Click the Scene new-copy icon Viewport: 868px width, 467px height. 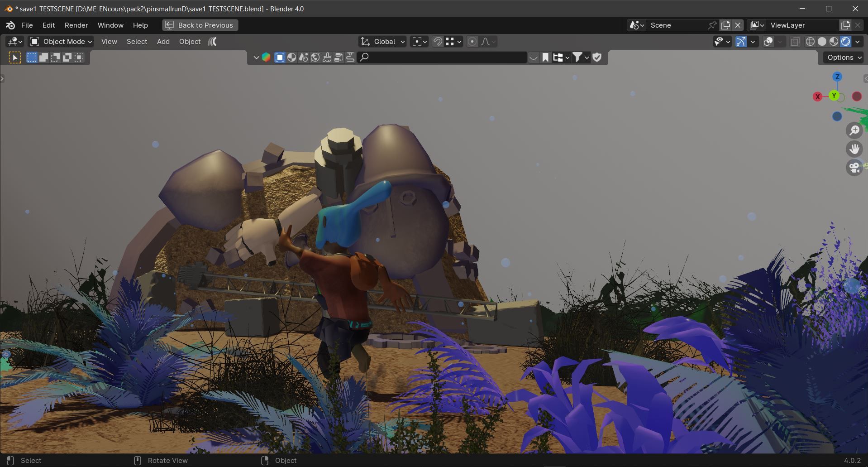pos(725,25)
